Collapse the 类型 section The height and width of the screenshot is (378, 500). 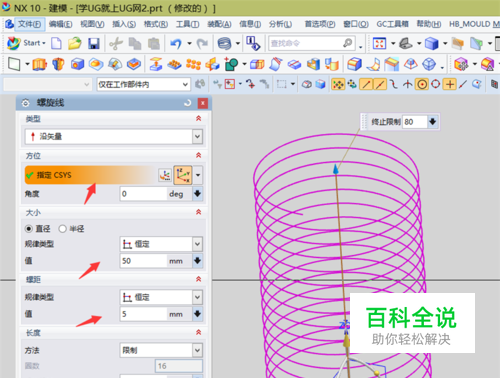pyautogui.click(x=199, y=119)
